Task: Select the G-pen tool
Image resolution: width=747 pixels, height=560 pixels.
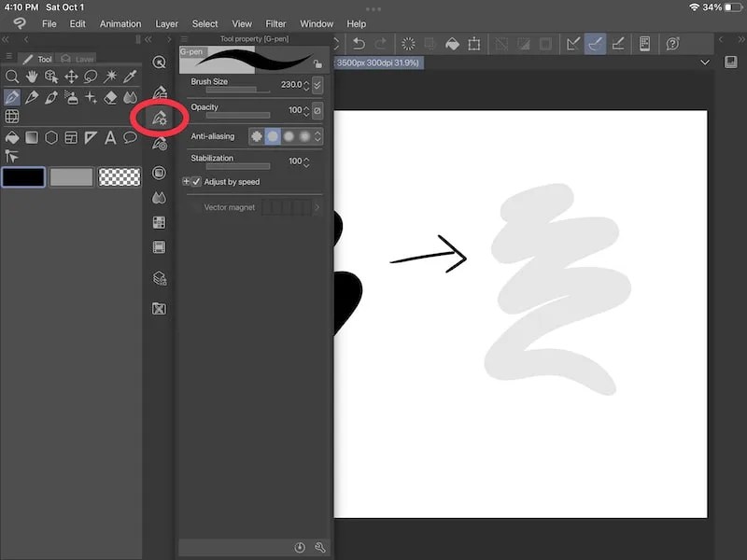Action: [12, 96]
